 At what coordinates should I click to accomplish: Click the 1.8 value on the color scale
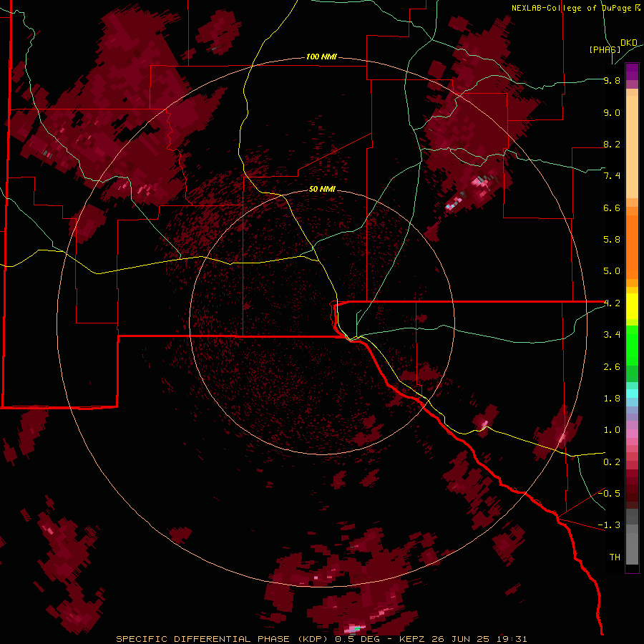coord(612,399)
